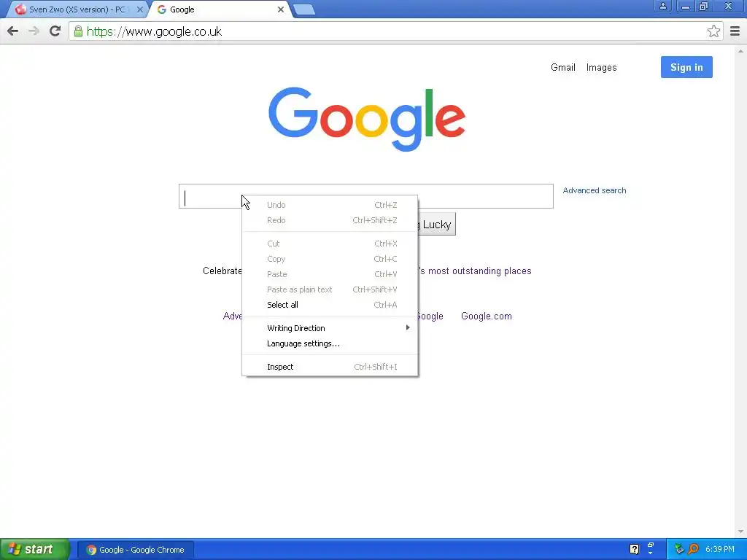747x560 pixels.
Task: Open Language settings… from context menu
Action: (330, 343)
